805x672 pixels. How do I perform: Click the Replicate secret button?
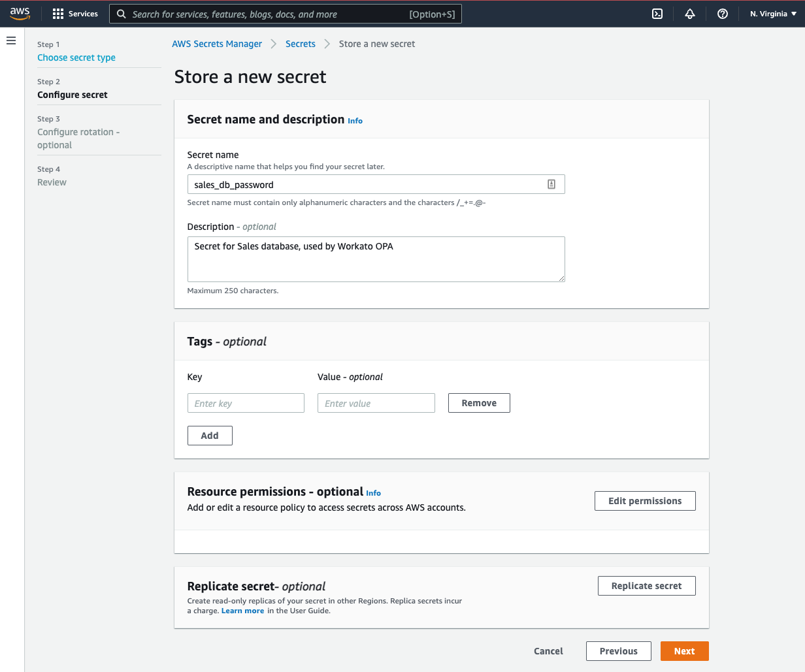coord(646,585)
